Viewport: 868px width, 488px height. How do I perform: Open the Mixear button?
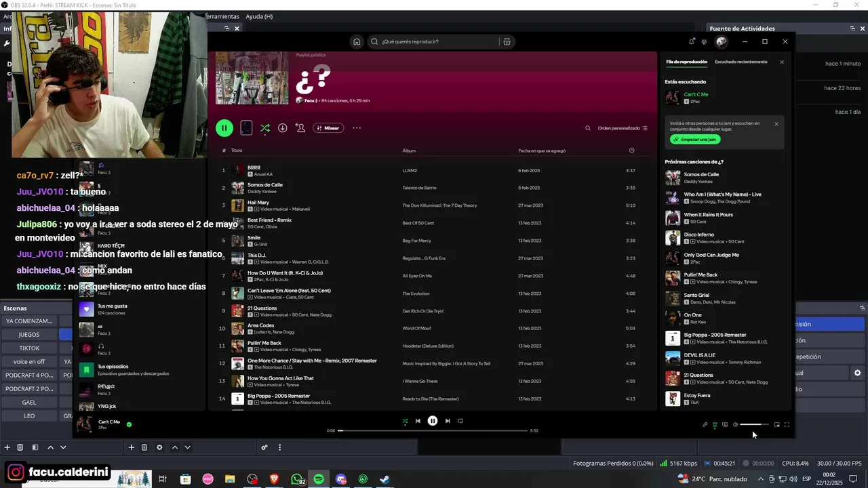(x=328, y=128)
